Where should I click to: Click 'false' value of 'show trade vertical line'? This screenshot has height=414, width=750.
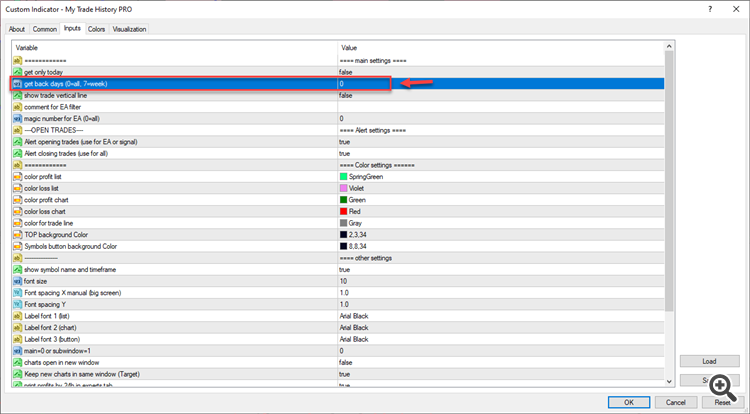pyautogui.click(x=345, y=96)
